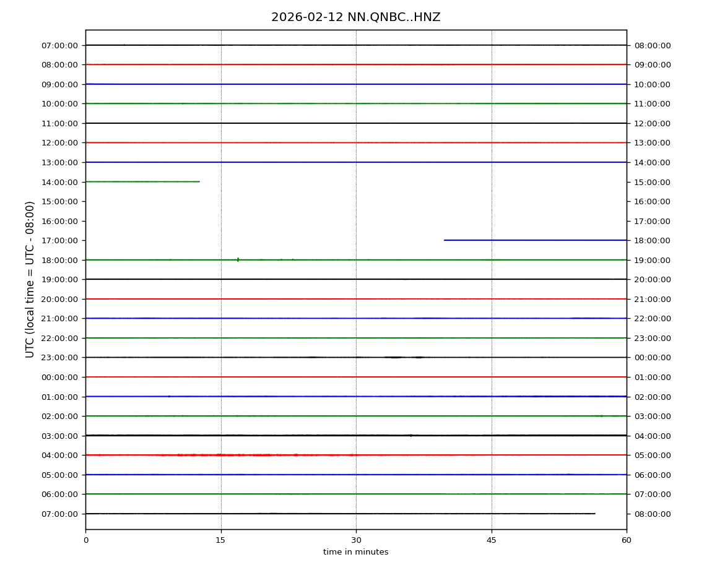Select the 15 tick label on the x-axis
712x588 pixels.
[x=220, y=540]
